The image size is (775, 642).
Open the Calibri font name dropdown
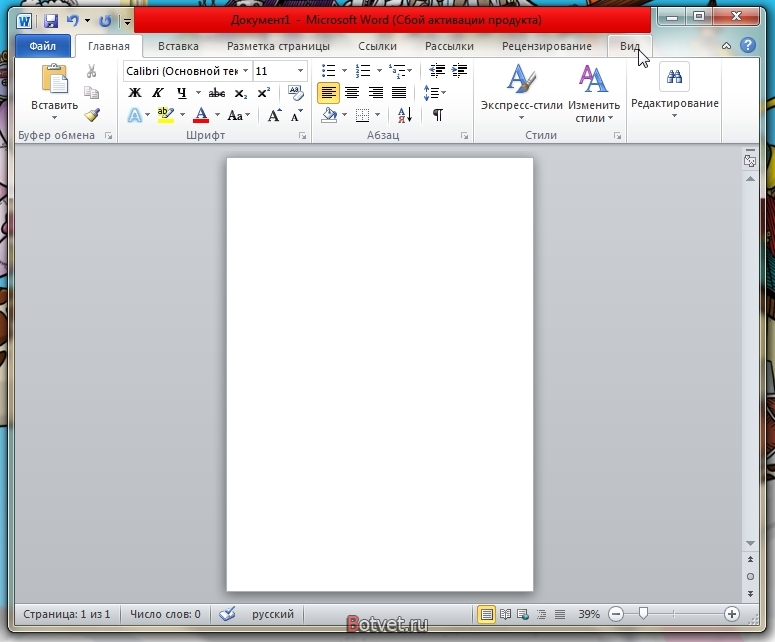coord(245,71)
